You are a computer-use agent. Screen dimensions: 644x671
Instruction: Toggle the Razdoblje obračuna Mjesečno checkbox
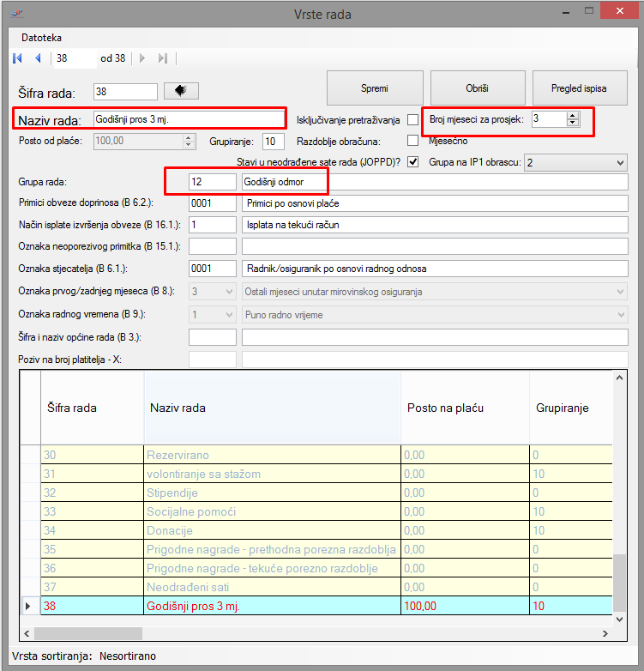click(413, 141)
